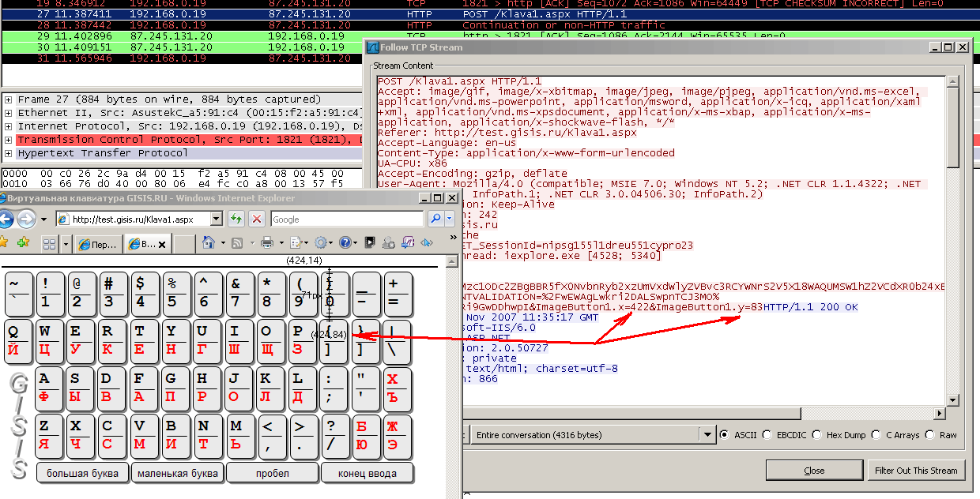Screen dimensions: 980x499
Task: Click the Add to Favorites star-plus icon
Action: 24,242
